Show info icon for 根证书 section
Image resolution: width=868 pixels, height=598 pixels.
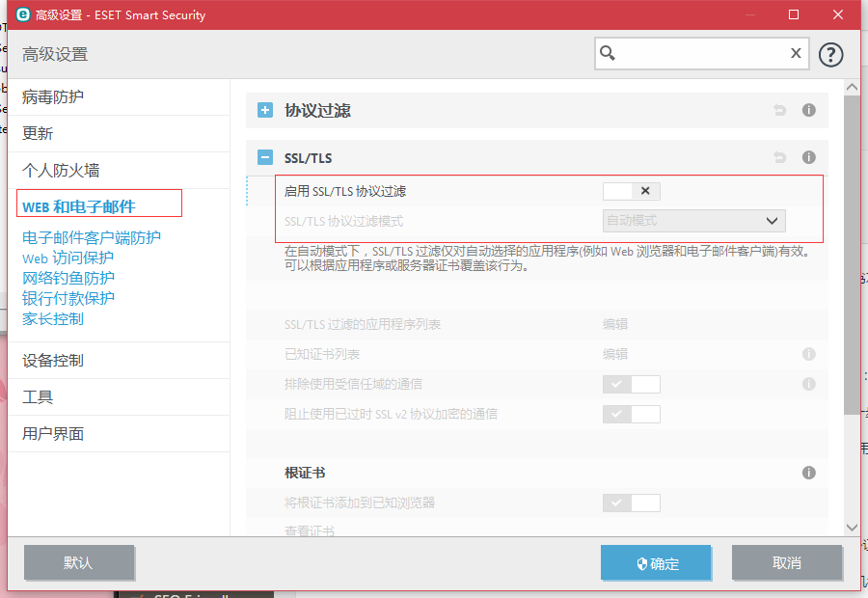(x=808, y=473)
